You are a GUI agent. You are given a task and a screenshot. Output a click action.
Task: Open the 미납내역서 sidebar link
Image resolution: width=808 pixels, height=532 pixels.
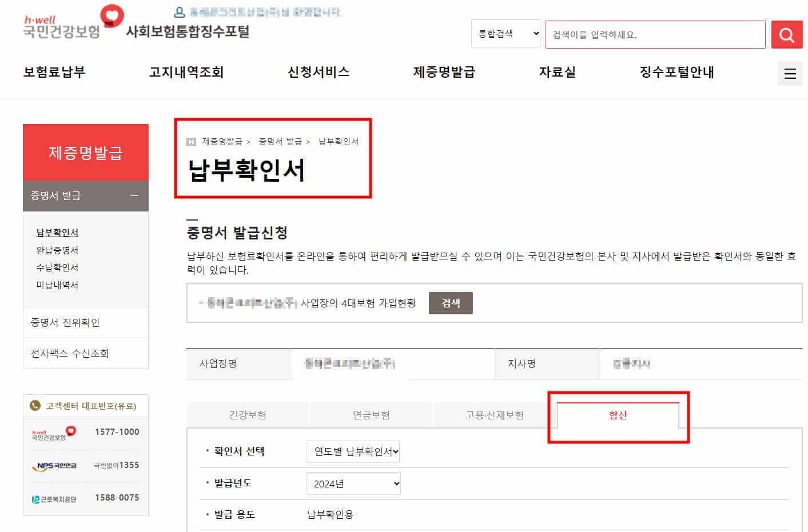[x=57, y=285]
